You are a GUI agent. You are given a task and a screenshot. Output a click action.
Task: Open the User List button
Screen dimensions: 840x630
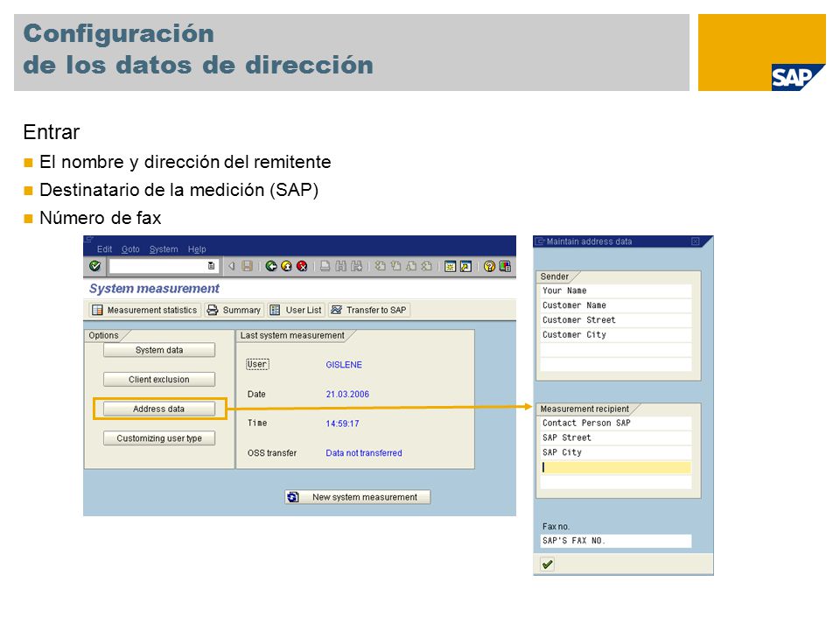297,310
